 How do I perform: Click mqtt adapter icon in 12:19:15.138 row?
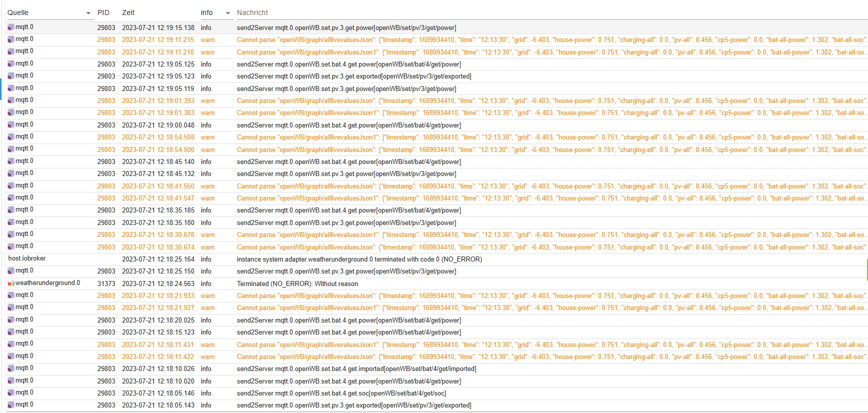coord(10,27)
